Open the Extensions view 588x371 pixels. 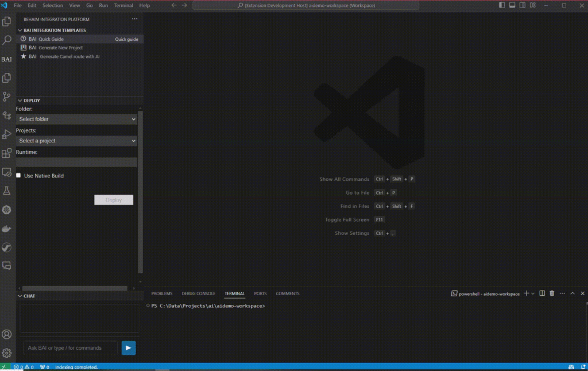coord(7,153)
